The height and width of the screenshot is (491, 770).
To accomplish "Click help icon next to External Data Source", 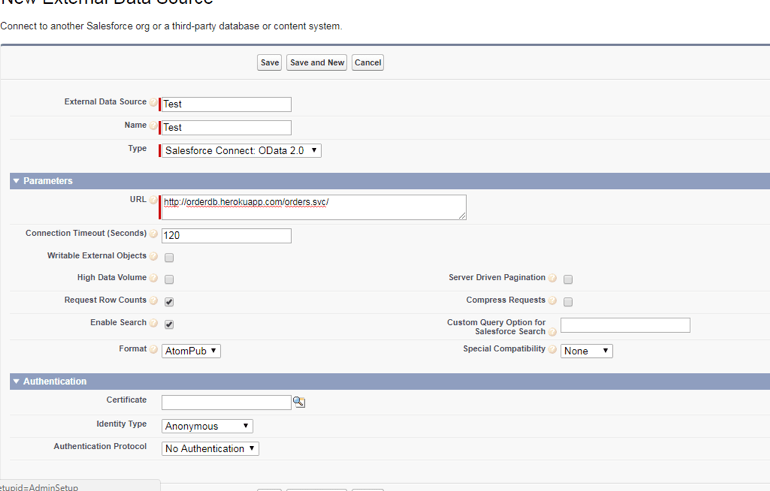I will point(153,102).
